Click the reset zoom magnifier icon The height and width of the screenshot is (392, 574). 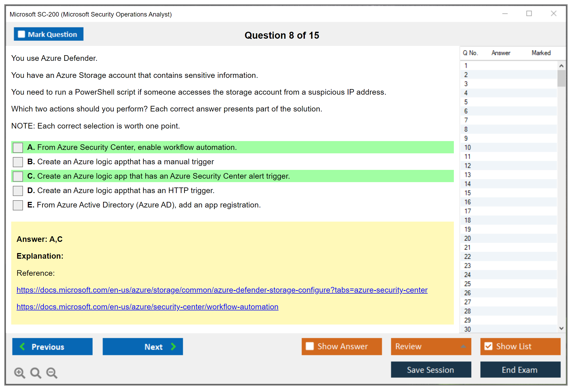click(36, 373)
